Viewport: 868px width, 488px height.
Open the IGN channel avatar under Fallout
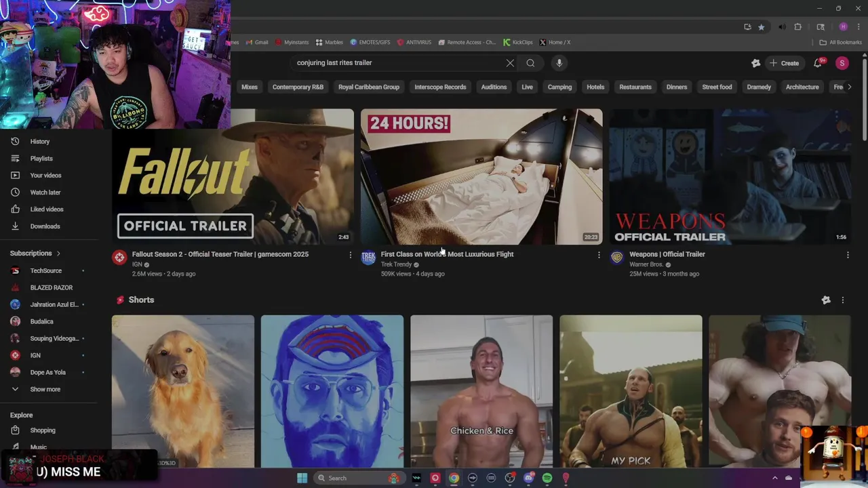pos(119,258)
